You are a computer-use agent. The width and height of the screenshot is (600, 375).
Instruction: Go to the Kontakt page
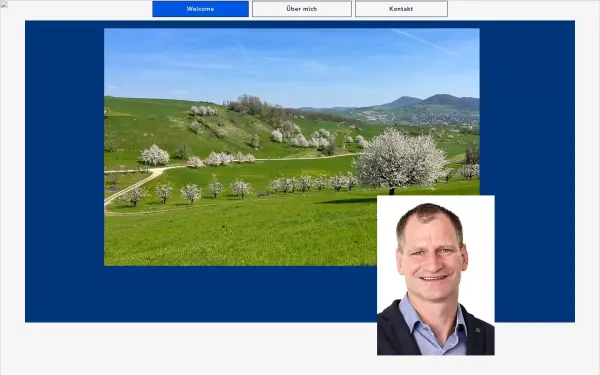(x=401, y=9)
